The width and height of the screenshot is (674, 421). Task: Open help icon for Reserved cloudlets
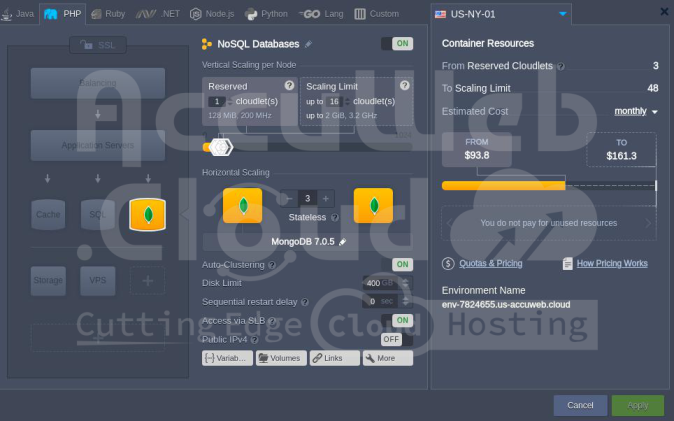[289, 86]
